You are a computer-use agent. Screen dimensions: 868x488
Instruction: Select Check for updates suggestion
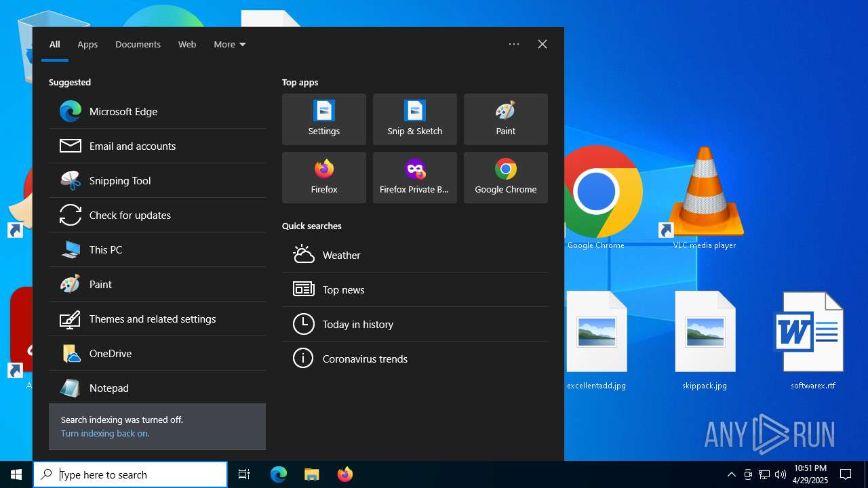(x=157, y=216)
